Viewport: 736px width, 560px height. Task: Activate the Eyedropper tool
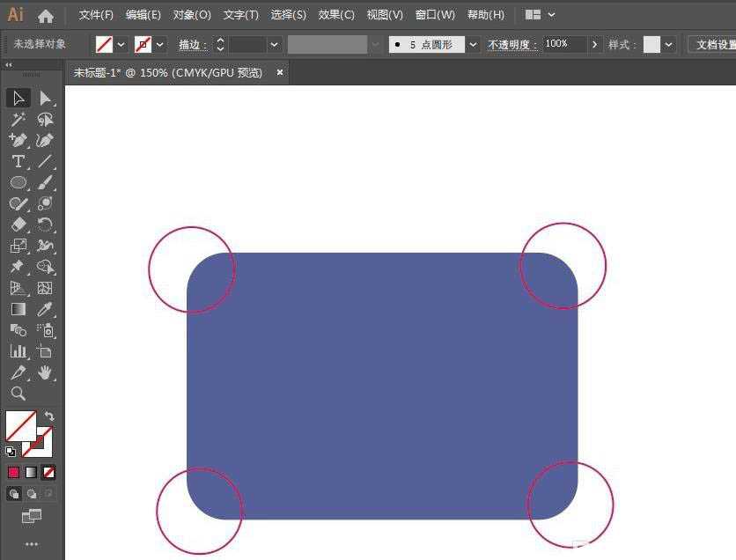tap(45, 309)
